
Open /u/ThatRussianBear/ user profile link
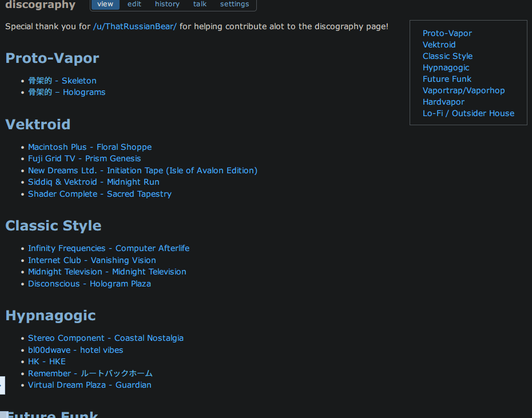click(135, 26)
